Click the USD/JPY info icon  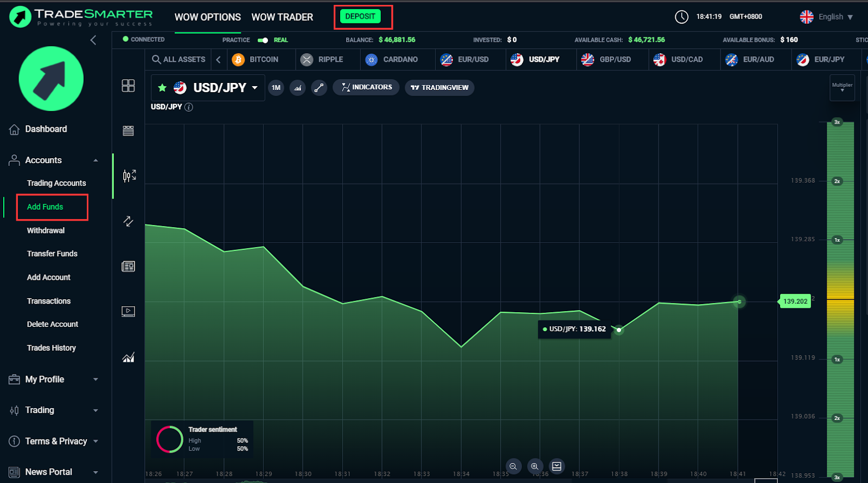189,107
